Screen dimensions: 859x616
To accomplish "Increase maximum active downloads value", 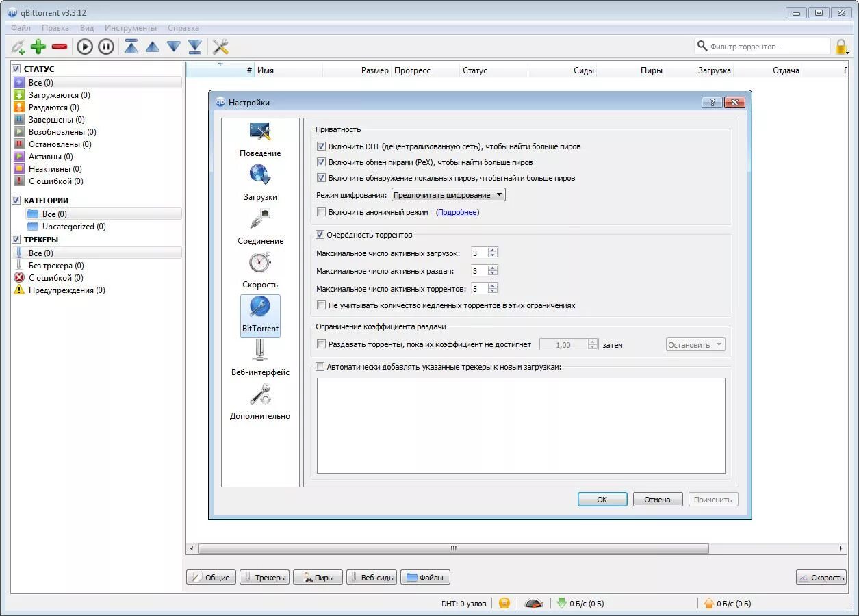I will (493, 251).
